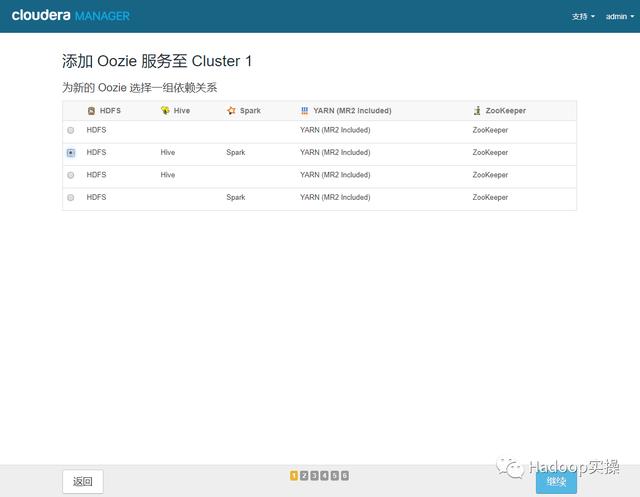The width and height of the screenshot is (640, 497).
Task: Click Spark cell in the selected row
Action: click(236, 153)
